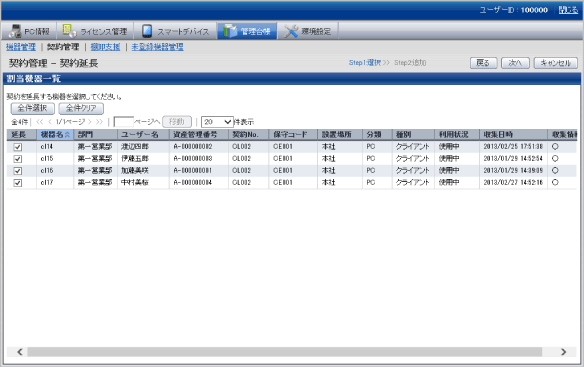Click the スマートデバイス phone icon

click(147, 31)
